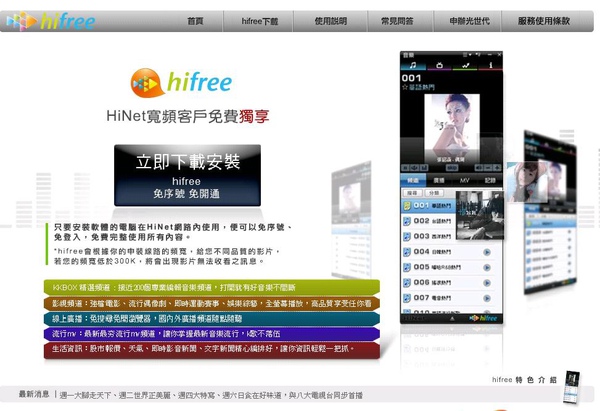Click the 影視頻道 brown banner

pyautogui.click(x=212, y=303)
